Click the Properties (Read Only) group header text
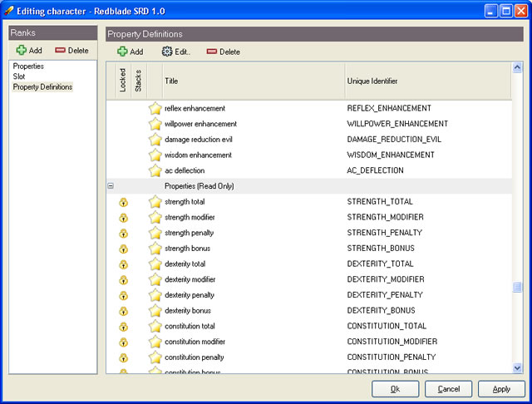This screenshot has width=532, height=404. [199, 186]
